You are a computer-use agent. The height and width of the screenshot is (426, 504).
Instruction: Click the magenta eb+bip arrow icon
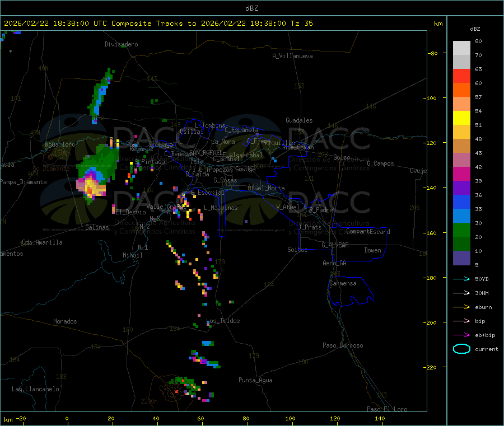(x=461, y=335)
